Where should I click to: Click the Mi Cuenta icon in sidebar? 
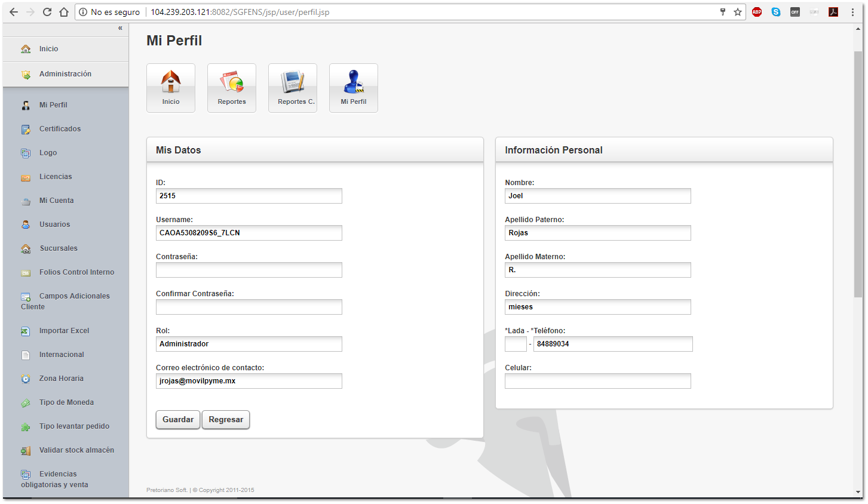click(x=26, y=201)
